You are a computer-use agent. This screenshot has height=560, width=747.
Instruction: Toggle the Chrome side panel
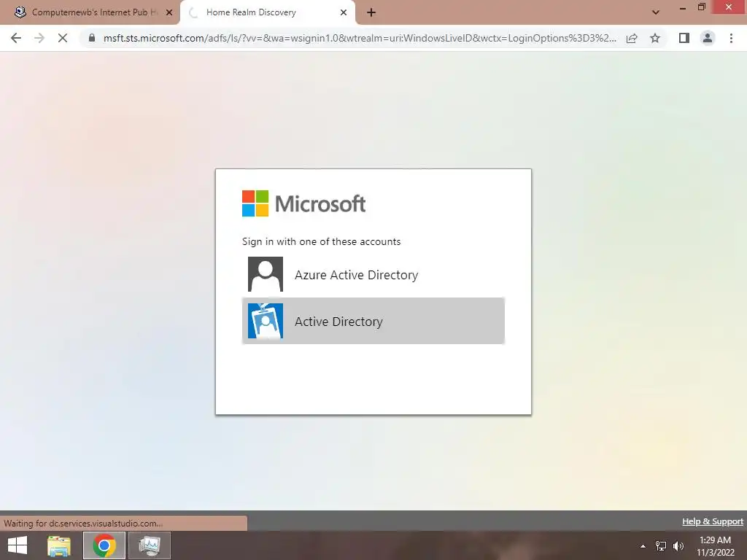pyautogui.click(x=684, y=38)
